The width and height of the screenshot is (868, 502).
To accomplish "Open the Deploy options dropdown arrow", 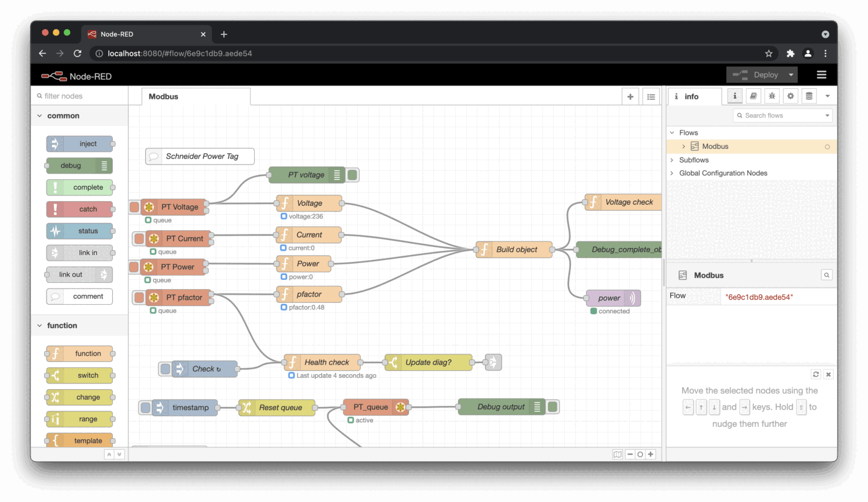I will pos(790,75).
